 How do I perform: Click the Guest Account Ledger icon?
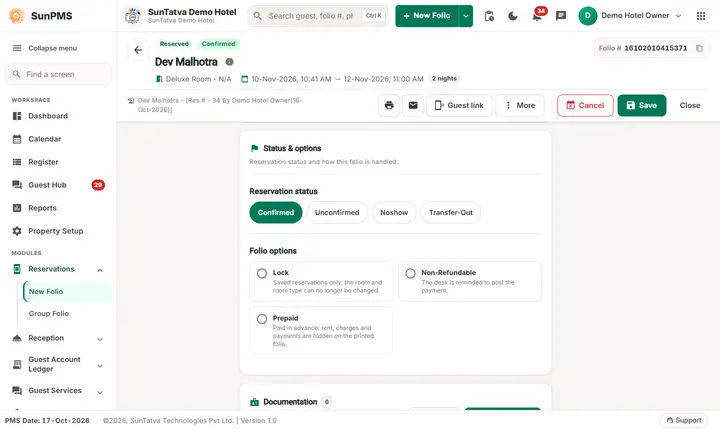coord(17,364)
